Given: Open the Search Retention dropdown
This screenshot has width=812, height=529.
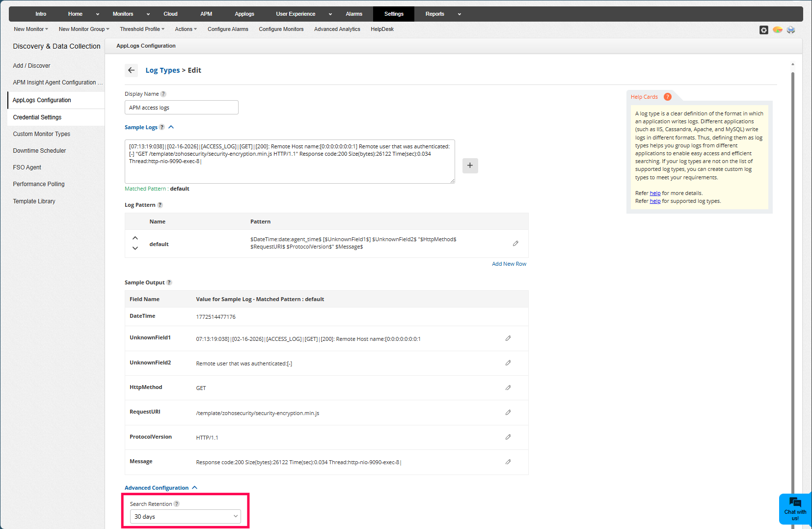Looking at the screenshot, I should coord(185,516).
